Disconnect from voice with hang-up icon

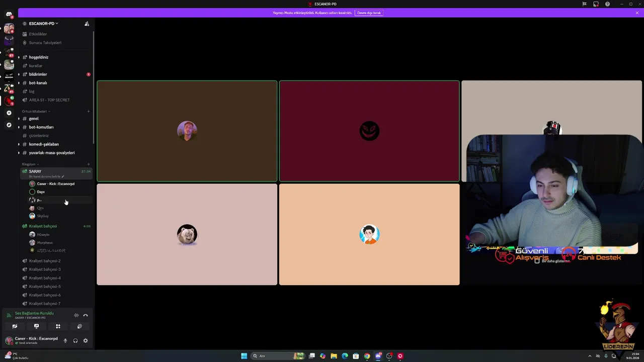coord(86,315)
